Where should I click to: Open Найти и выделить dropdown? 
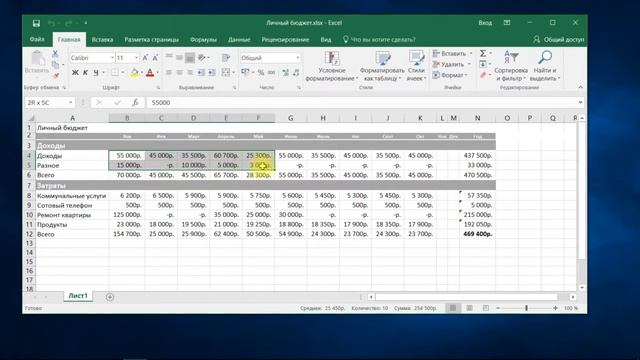(545, 66)
